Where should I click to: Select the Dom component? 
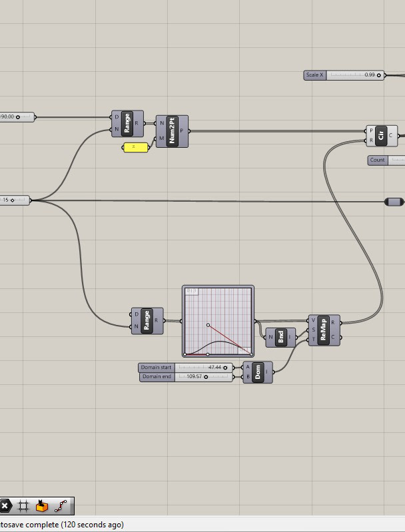pyautogui.click(x=258, y=372)
